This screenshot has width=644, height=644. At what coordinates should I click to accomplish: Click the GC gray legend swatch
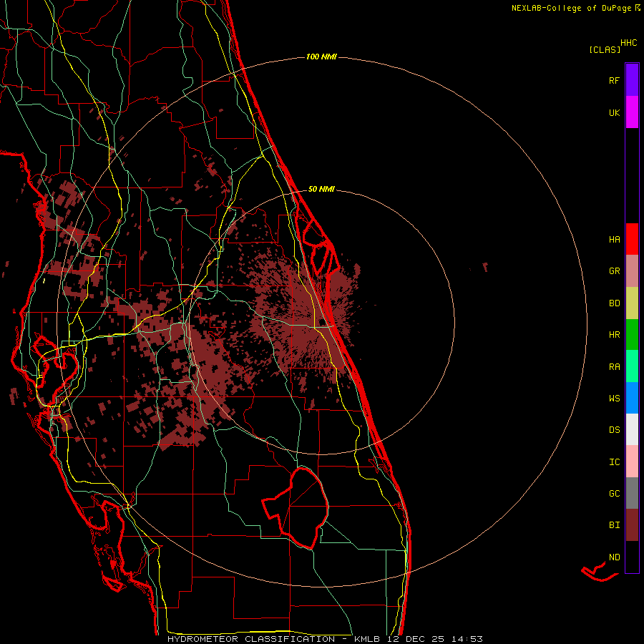pos(632,493)
